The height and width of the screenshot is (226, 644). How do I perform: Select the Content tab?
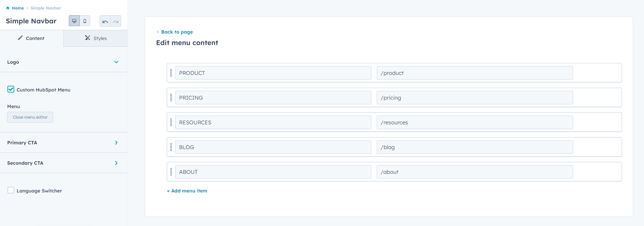[x=32, y=38]
